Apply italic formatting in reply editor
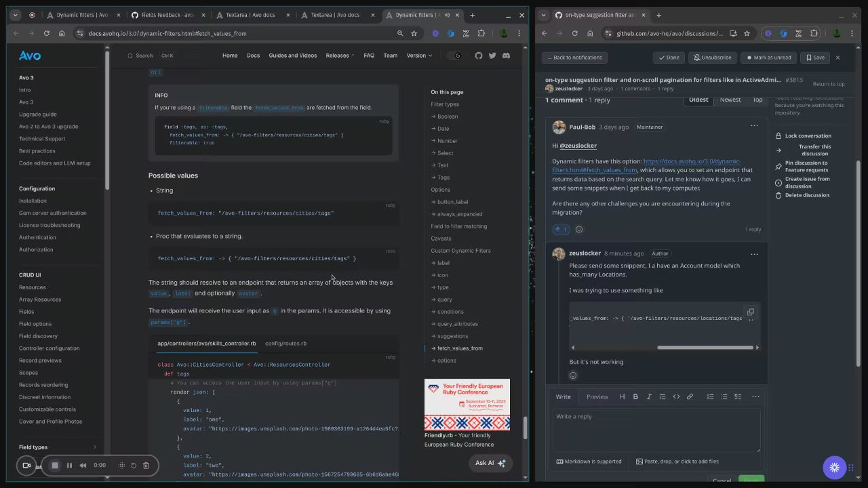Screen dimensions: 868x488 pyautogui.click(x=649, y=396)
